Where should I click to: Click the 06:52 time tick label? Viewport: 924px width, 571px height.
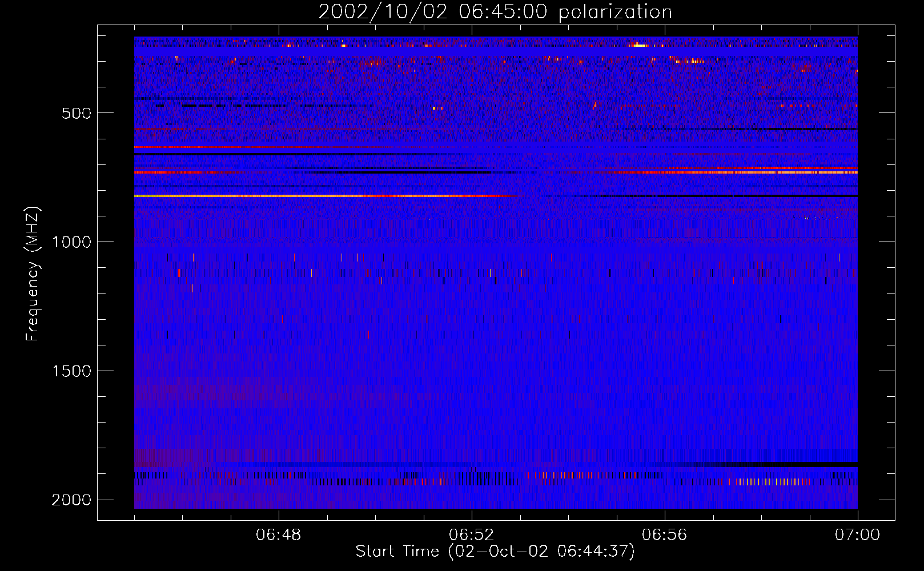472,535
